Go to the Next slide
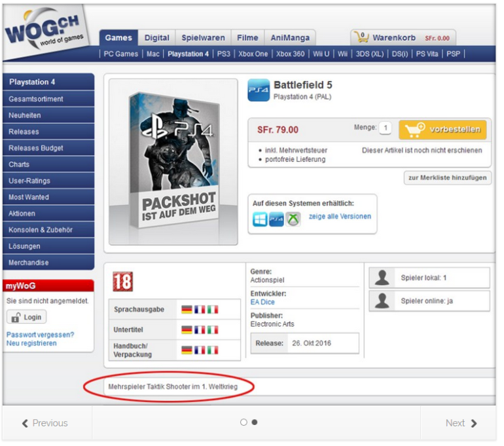This screenshot has width=504, height=446. 458,423
